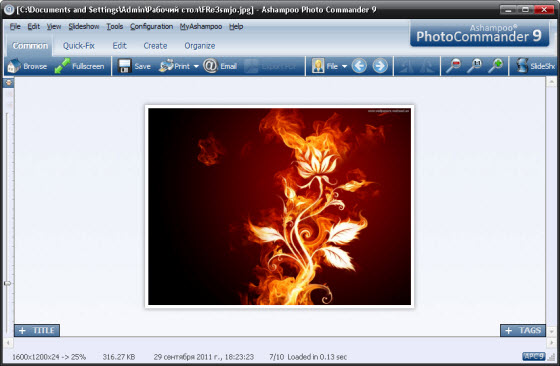Start the SlideShow

click(x=535, y=66)
